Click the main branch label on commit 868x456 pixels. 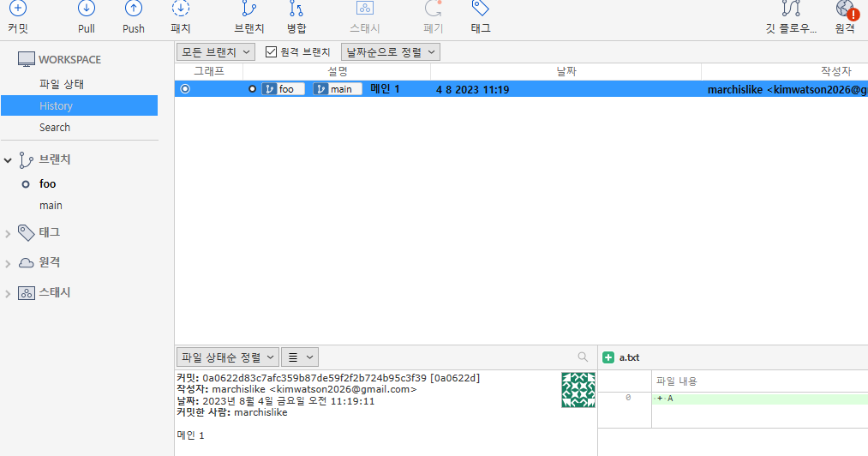point(337,88)
